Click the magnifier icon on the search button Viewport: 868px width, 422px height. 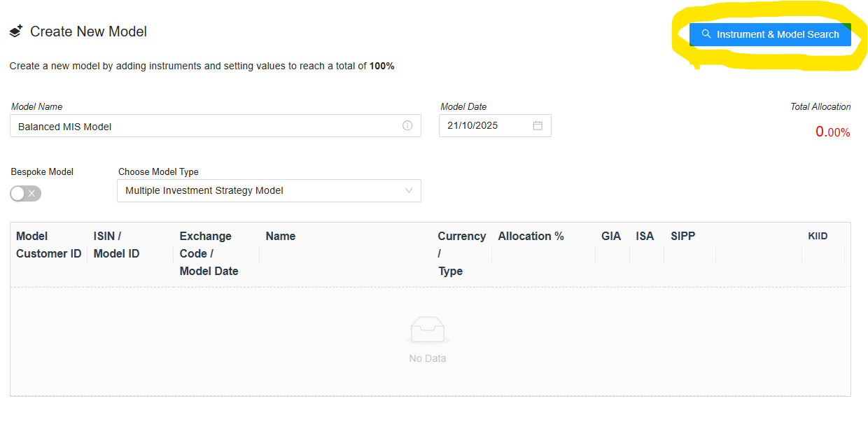pyautogui.click(x=706, y=34)
